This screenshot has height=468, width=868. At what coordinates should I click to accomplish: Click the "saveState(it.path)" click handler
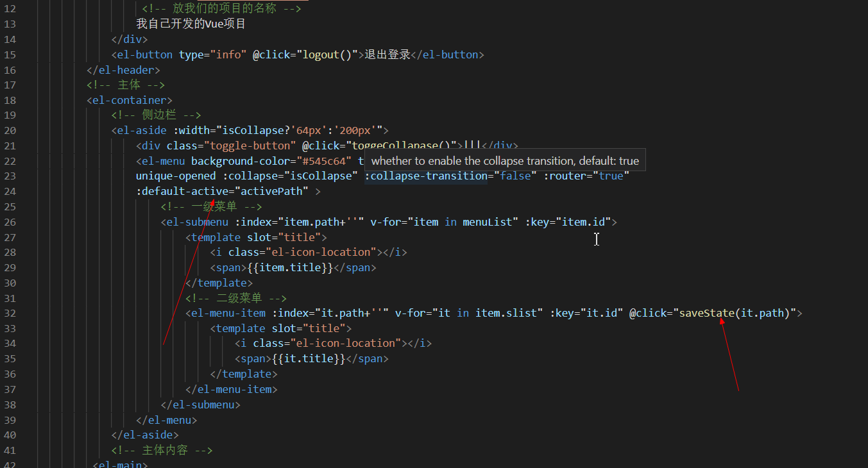coord(735,313)
